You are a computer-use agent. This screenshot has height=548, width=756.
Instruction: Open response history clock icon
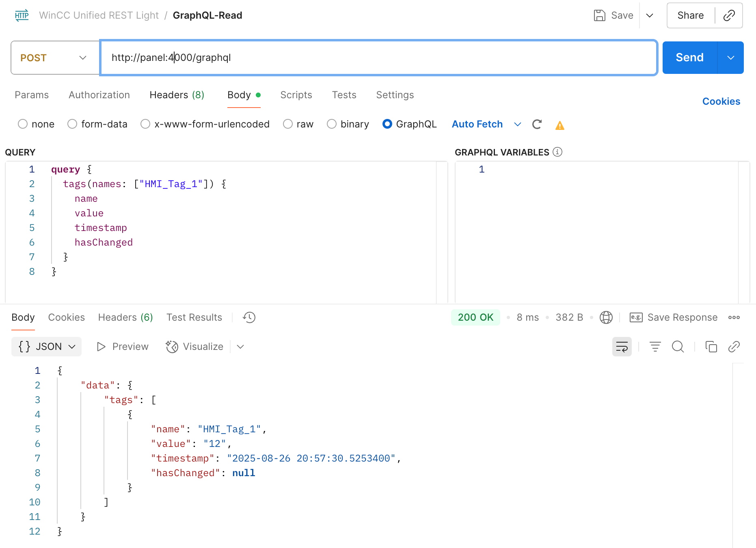point(249,317)
